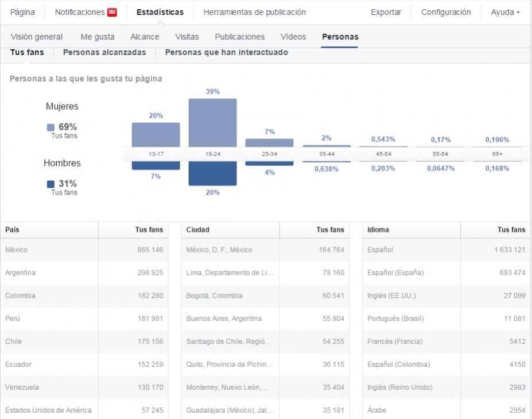
Task: Click the Hombres dark blue legend swatch
Action: (51, 184)
